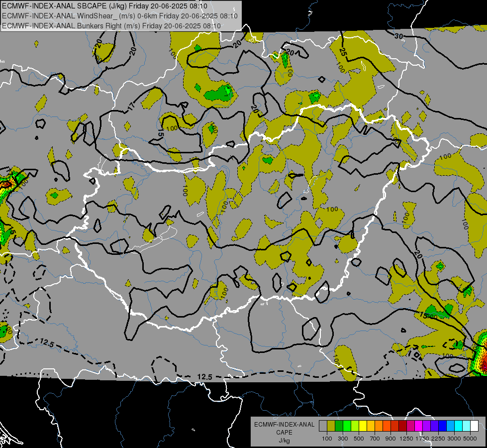Click the legend tick value 3000
The width and height of the screenshot is (487, 448).
(x=454, y=439)
